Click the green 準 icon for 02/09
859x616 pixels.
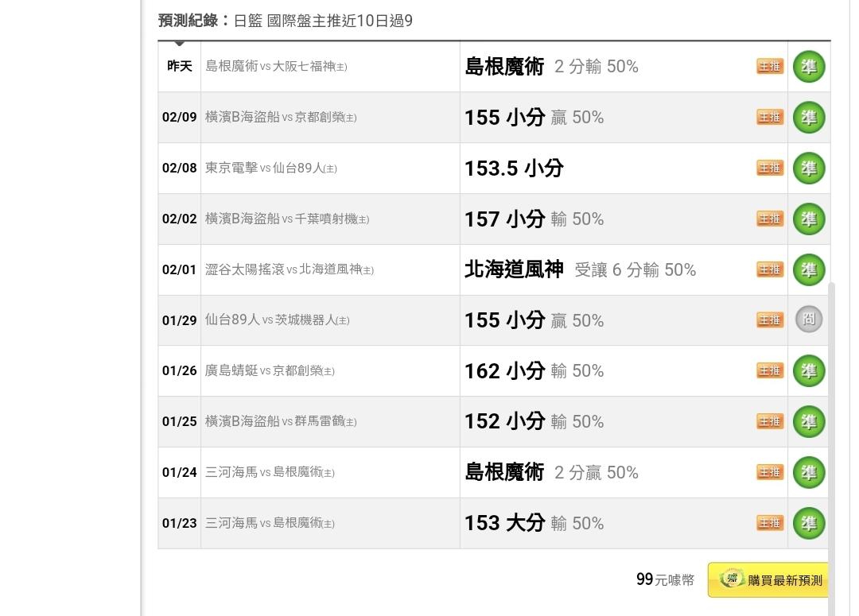pos(809,117)
